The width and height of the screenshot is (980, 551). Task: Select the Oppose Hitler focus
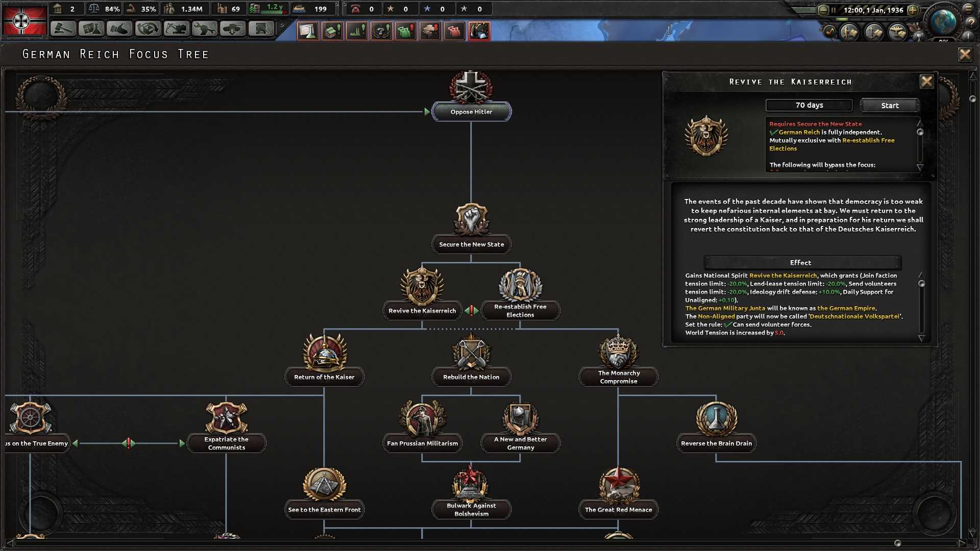coord(471,112)
